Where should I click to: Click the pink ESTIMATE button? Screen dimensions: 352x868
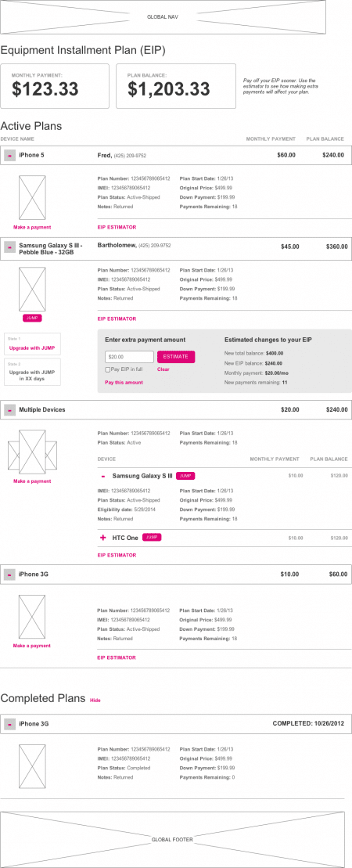coord(176,357)
